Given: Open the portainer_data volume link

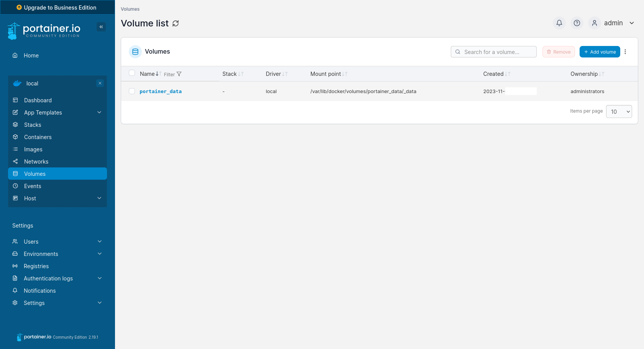Looking at the screenshot, I should tap(161, 91).
